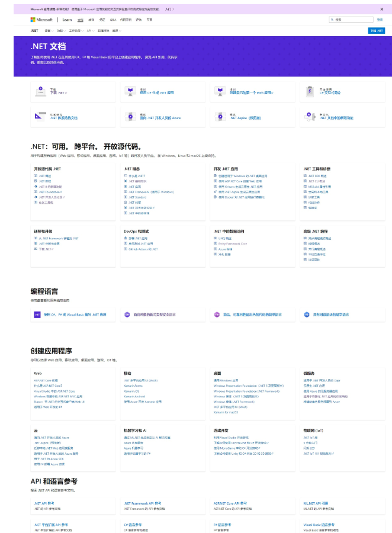Image resolution: width=392 pixels, height=533 pixels.
Task: Click the monitor icon on the first Web app card
Action: tap(220, 91)
